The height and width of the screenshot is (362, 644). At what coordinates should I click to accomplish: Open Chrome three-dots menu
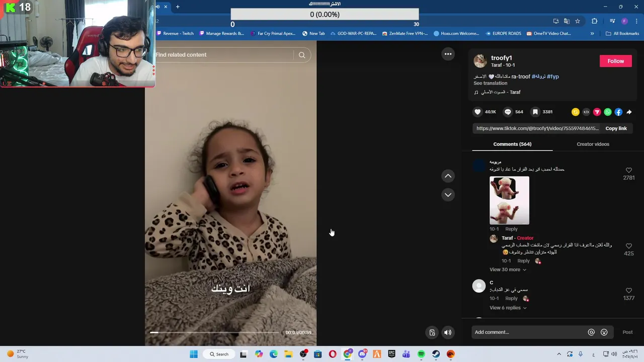click(636, 21)
